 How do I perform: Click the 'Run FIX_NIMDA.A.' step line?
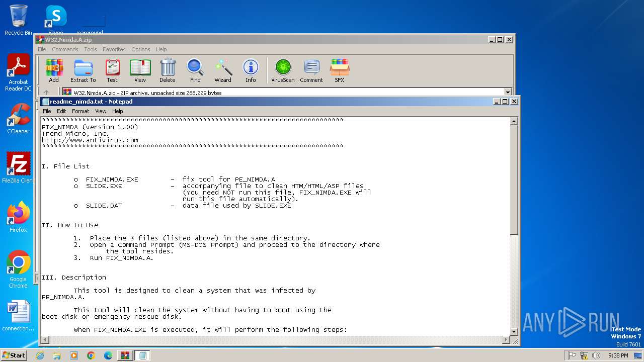click(x=122, y=258)
